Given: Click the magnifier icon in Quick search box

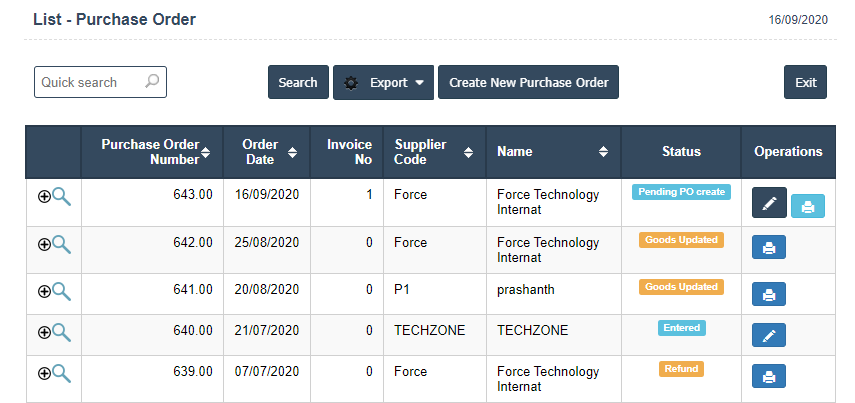Looking at the screenshot, I should click(x=152, y=82).
